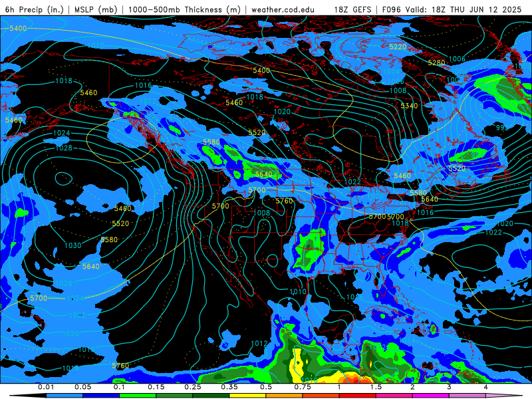
Task: Click the '18Z GEFS' model run label
Action: [x=353, y=9]
